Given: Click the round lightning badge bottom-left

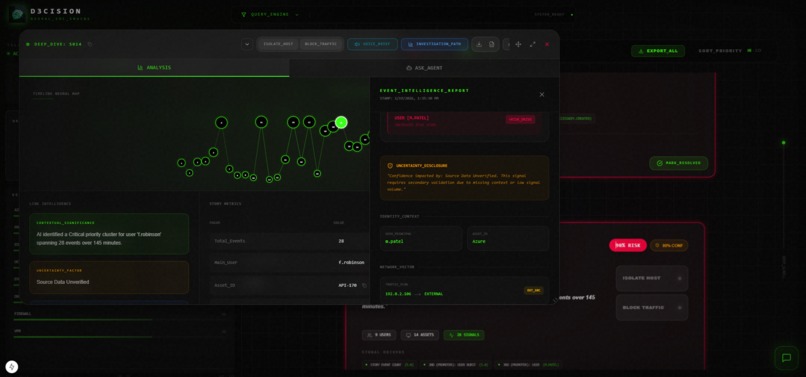Looking at the screenshot, I should coord(12,367).
